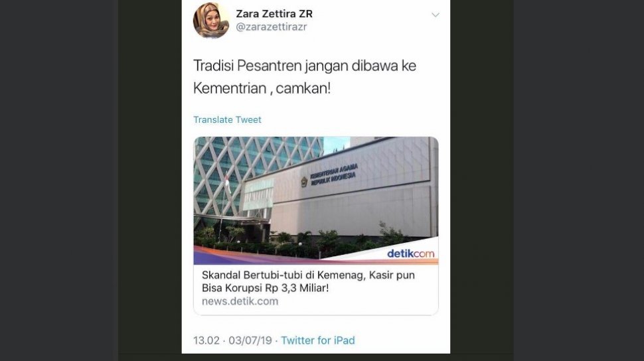
Task: Click the 03/07/19 tweet date
Action: pos(250,340)
